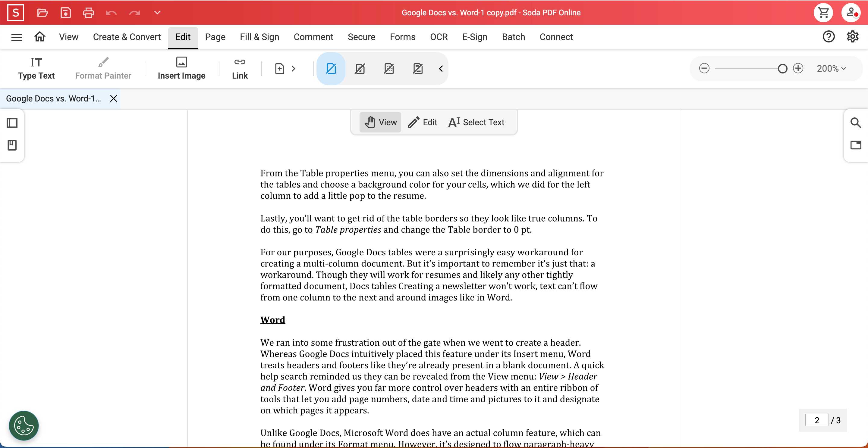Open the Create & Convert tab
The image size is (868, 448).
[127, 37]
